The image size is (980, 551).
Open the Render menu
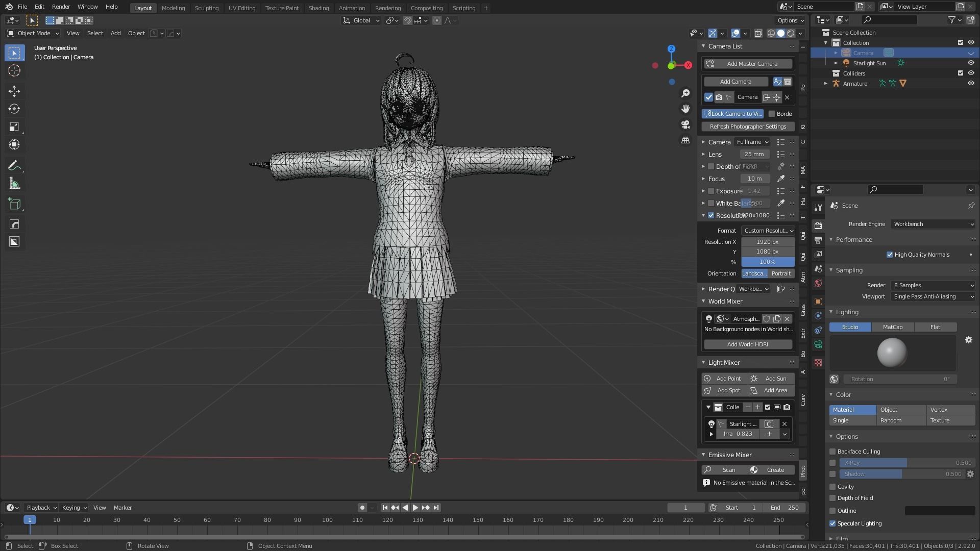61,7
